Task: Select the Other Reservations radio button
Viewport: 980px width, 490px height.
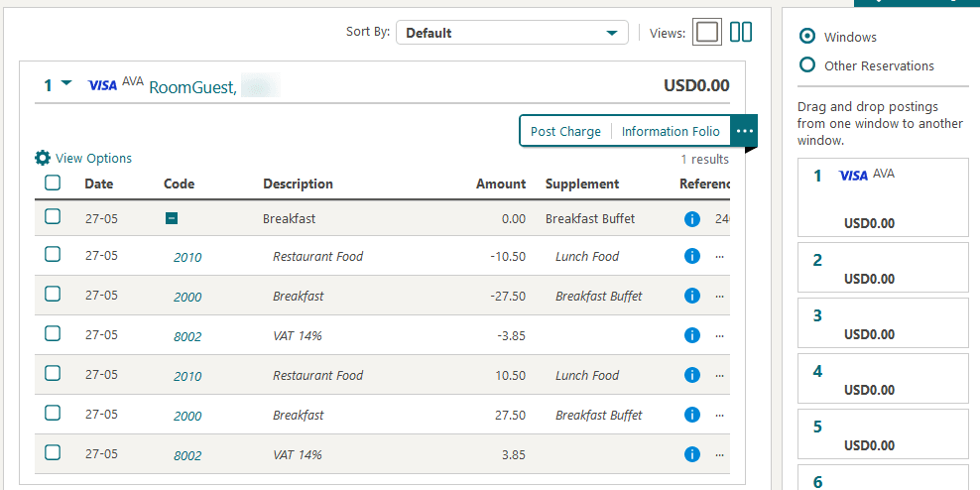Action: pyautogui.click(x=807, y=65)
